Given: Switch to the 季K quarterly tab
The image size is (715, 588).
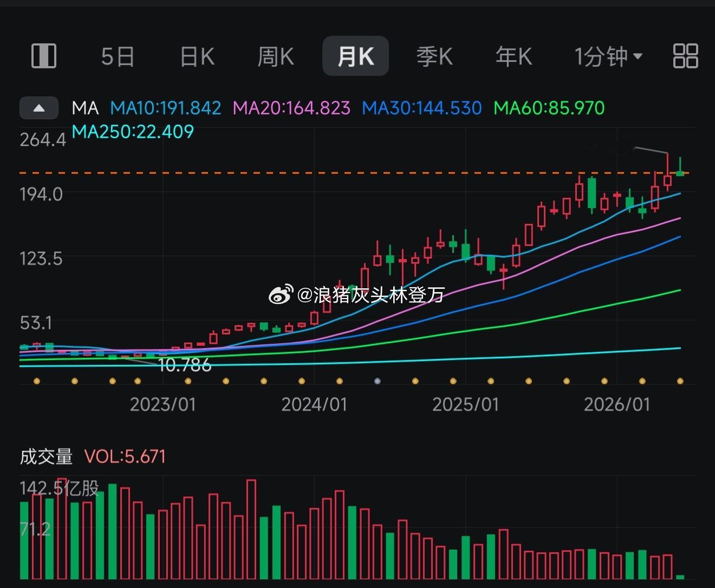Looking at the screenshot, I should click(x=434, y=56).
